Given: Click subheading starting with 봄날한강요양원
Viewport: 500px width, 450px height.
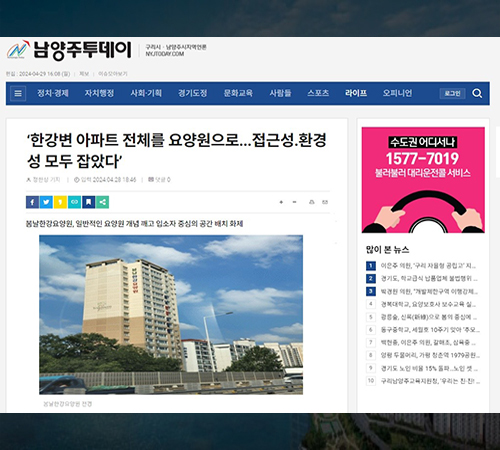Looking at the screenshot, I should pos(134,223).
